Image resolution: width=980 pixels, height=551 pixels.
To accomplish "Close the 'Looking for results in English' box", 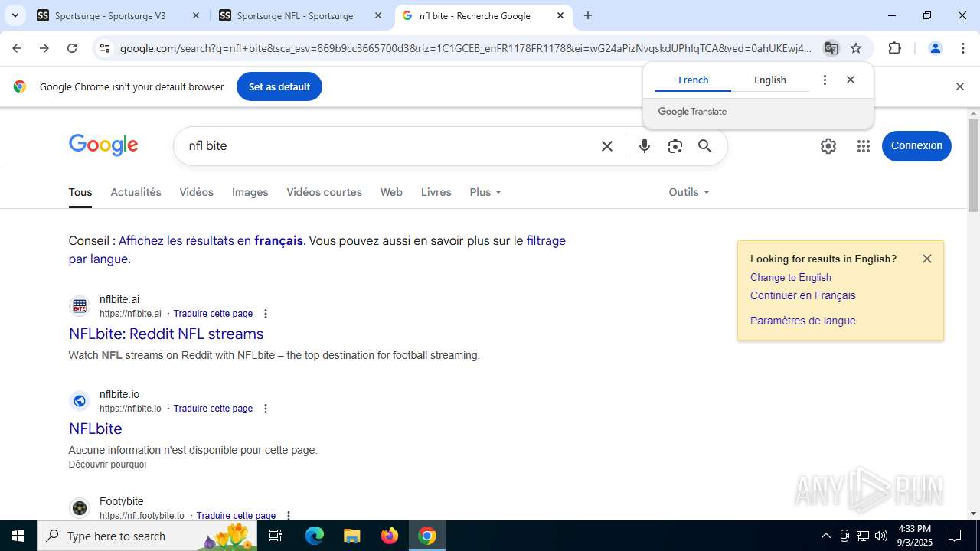I will coord(927,259).
